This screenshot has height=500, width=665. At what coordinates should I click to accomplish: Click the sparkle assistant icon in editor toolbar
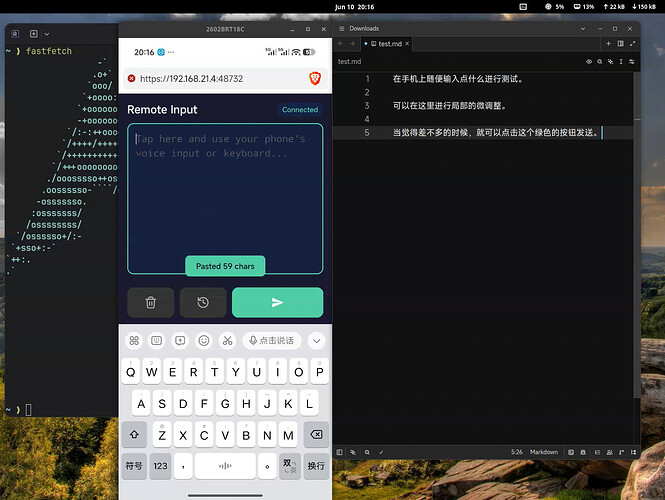tap(610, 61)
